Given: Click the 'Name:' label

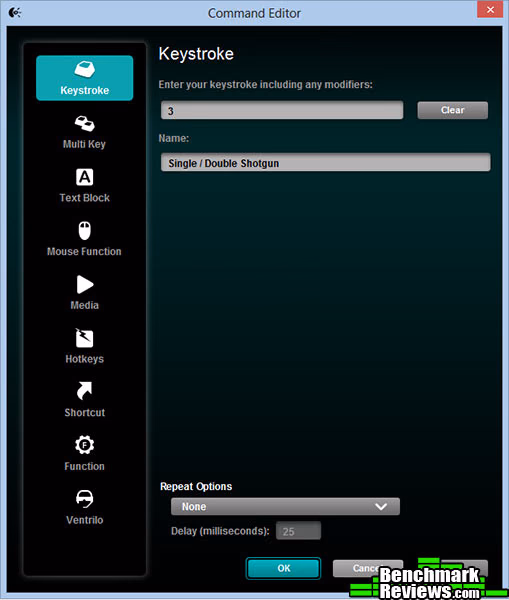Looking at the screenshot, I should (x=174, y=138).
